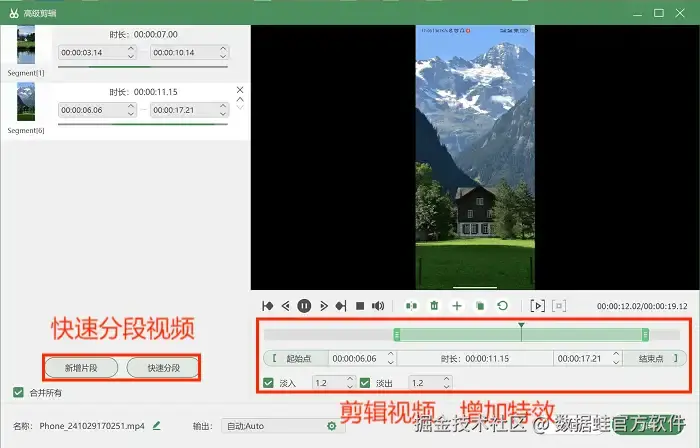Decrease the timeline start time 00:00:06.06
Viewport: 700px width, 448px height.
pyautogui.click(x=391, y=362)
